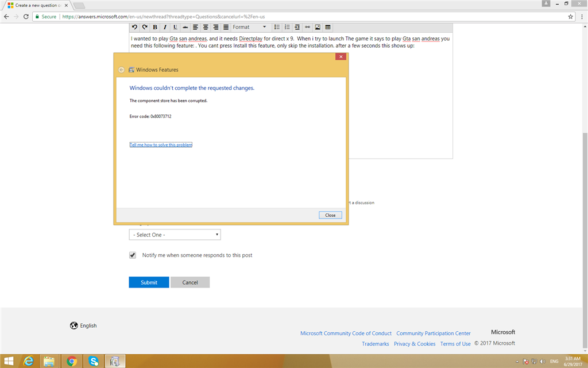This screenshot has width=588, height=368.
Task: Cancel the new question post
Action: (x=190, y=282)
